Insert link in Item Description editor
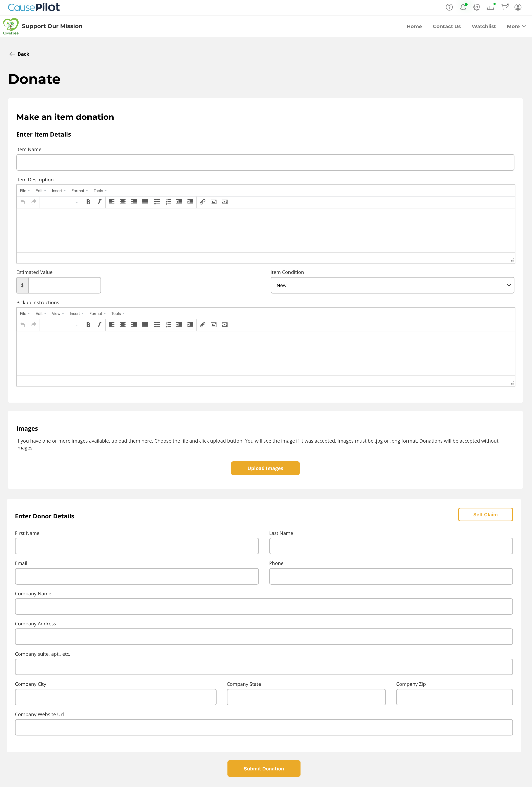Viewport: 532px width, 787px height. tap(202, 202)
